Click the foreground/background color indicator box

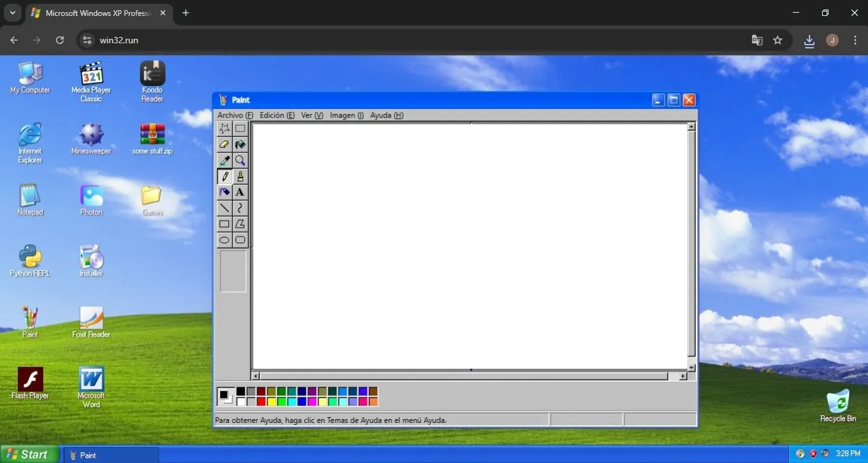(226, 396)
